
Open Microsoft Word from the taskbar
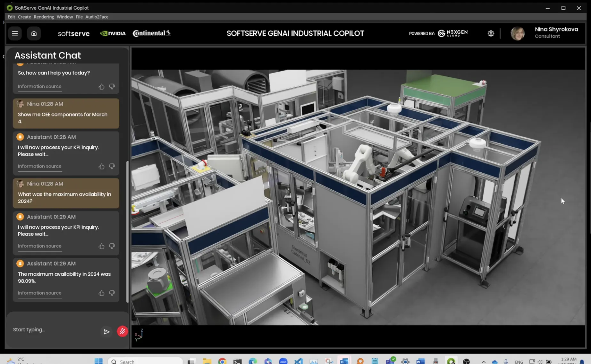[x=421, y=361]
